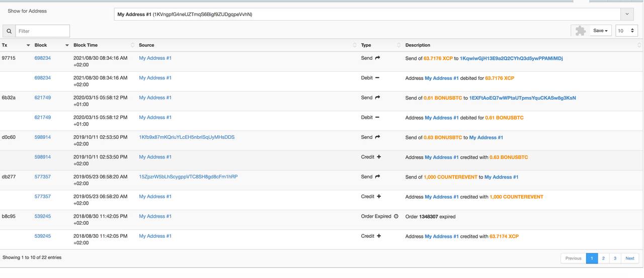Open address 1KqwiwGjH13E9a2Q2CYhQ3d5ywPPAMiMDj link

511,58
